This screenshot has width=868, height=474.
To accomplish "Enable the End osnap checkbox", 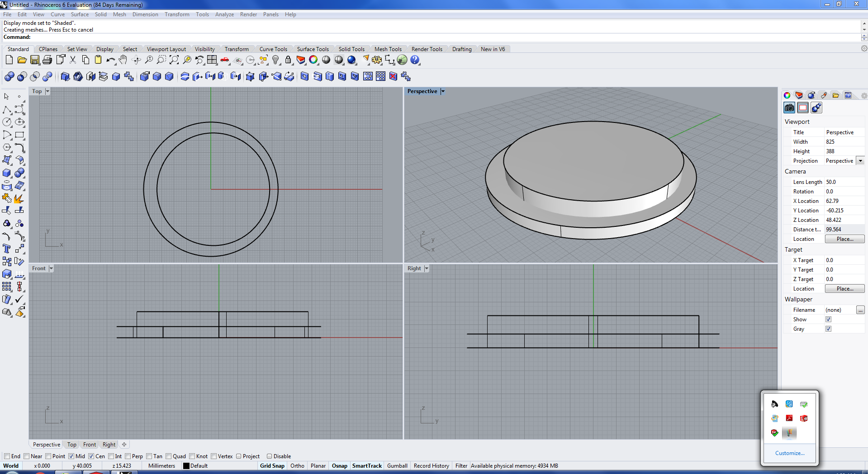I will coord(7,456).
